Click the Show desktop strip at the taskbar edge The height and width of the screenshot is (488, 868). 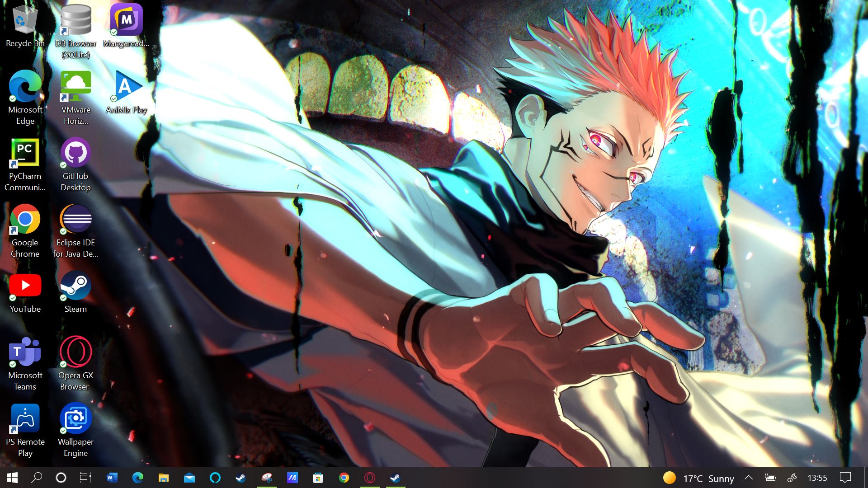(x=866, y=478)
